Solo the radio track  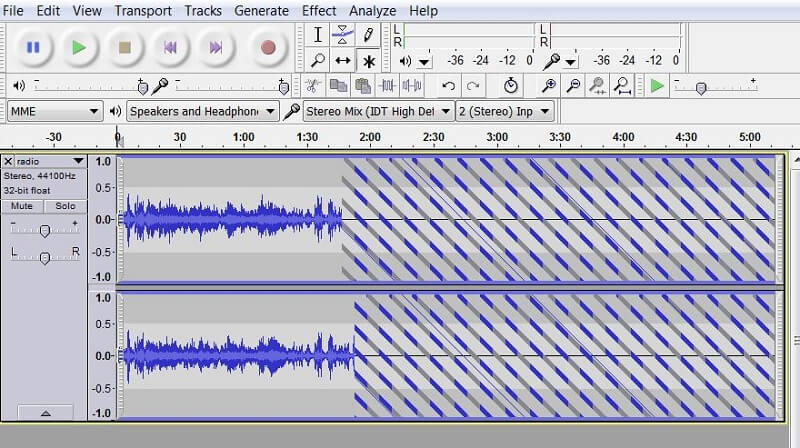click(65, 206)
